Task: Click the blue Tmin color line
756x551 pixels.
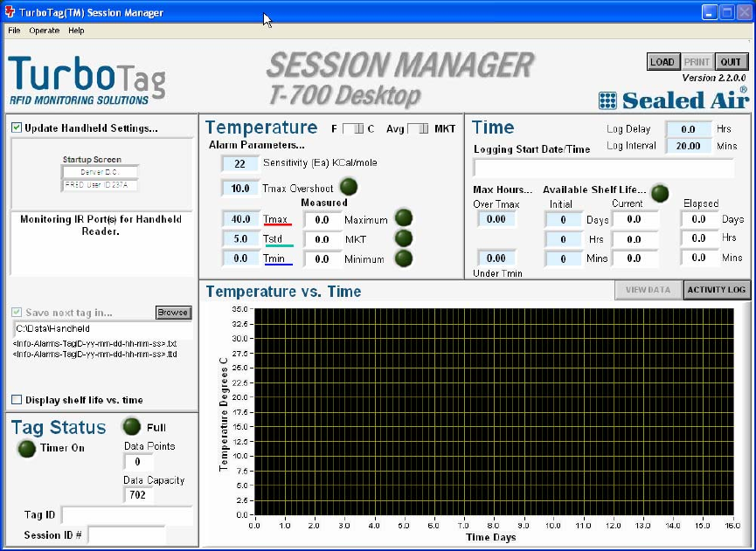Action: pyautogui.click(x=278, y=264)
